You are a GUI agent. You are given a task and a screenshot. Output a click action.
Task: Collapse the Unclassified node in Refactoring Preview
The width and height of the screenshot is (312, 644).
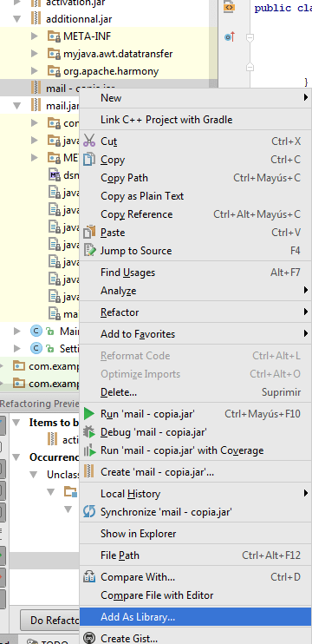click(x=34, y=475)
